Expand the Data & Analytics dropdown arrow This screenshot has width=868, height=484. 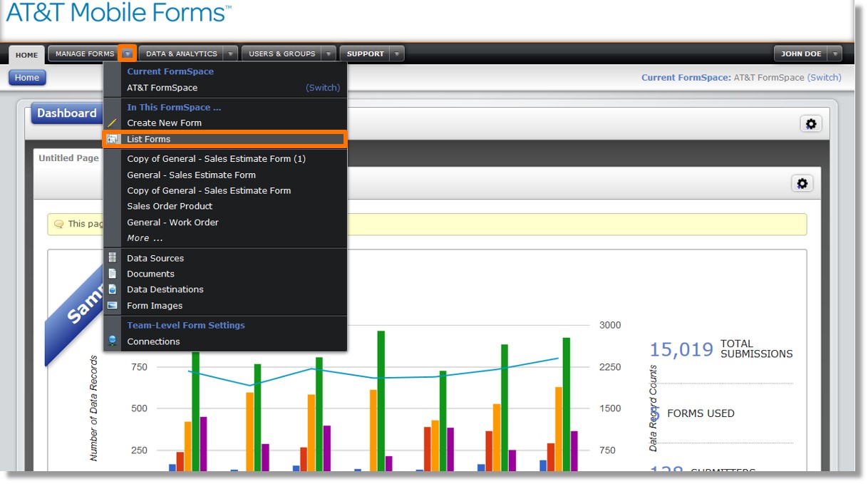(x=230, y=53)
